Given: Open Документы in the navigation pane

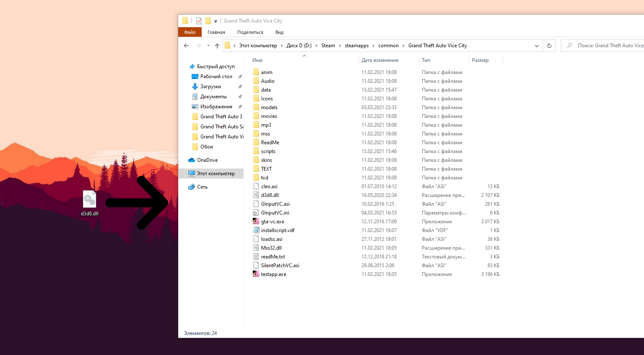Looking at the screenshot, I should pos(213,97).
